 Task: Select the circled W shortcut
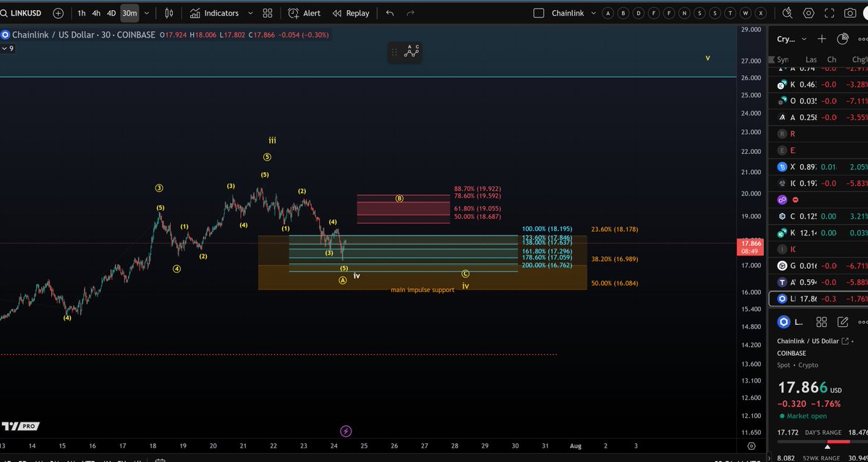click(746, 13)
